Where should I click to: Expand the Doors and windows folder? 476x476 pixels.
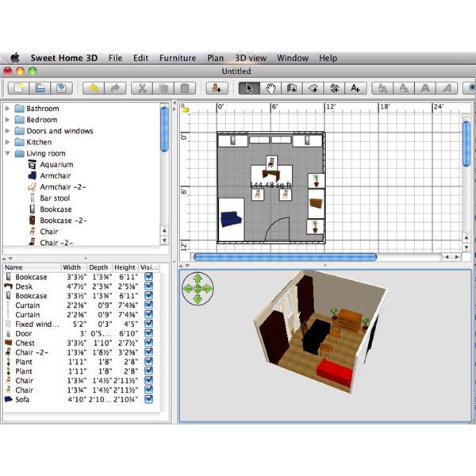[8, 131]
